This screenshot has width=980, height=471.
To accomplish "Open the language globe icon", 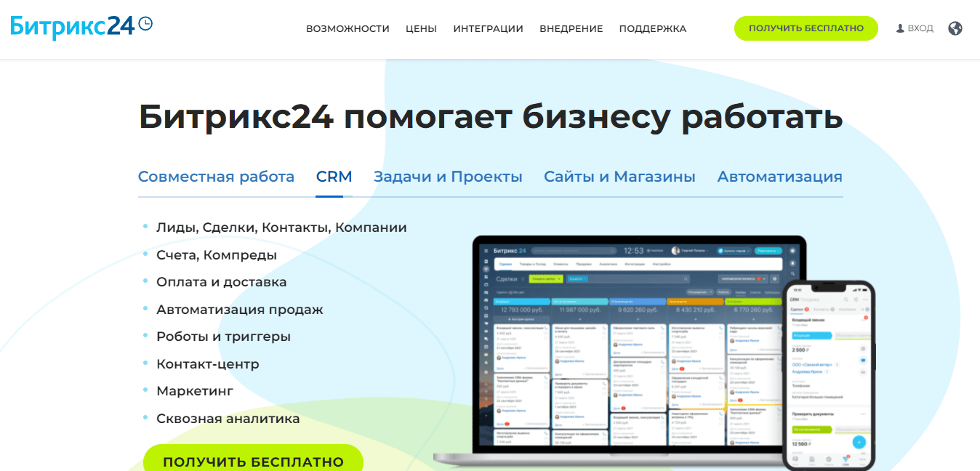I will pyautogui.click(x=955, y=28).
